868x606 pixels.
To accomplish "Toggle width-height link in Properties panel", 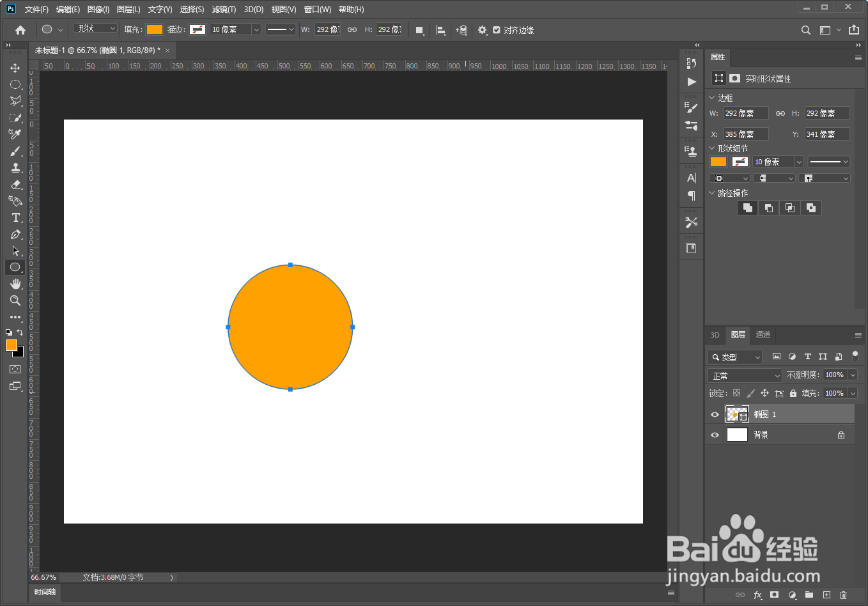I will coord(780,113).
